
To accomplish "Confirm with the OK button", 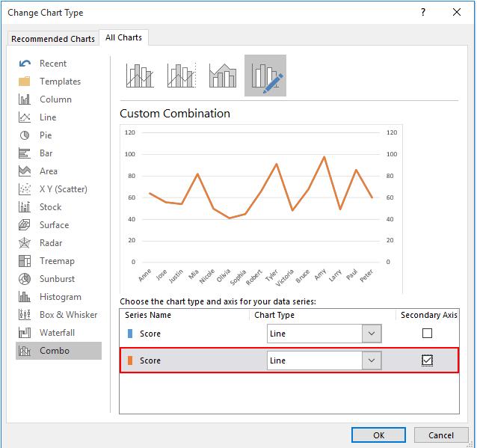I will tap(378, 435).
